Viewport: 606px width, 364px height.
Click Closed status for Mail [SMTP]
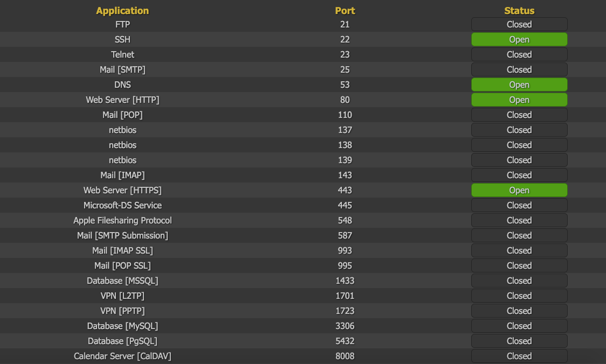[519, 69]
